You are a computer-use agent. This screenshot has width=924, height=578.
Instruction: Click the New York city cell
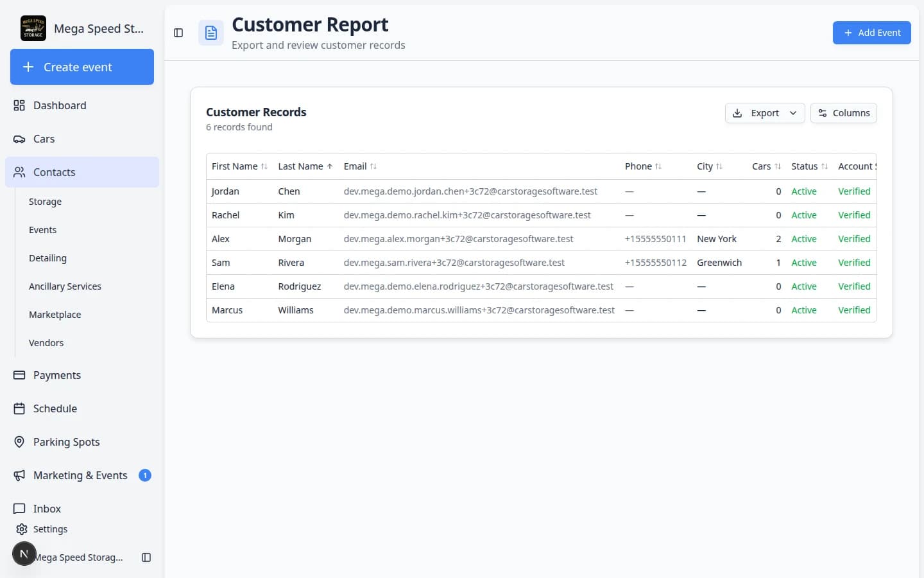click(717, 239)
